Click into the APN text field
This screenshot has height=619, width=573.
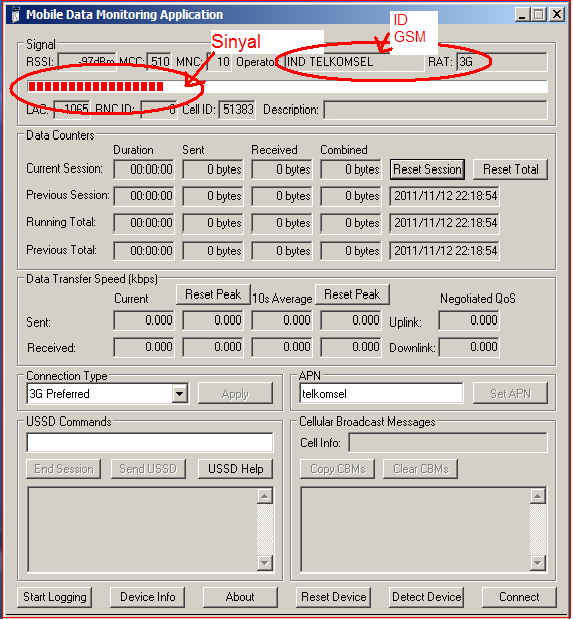tap(381, 394)
